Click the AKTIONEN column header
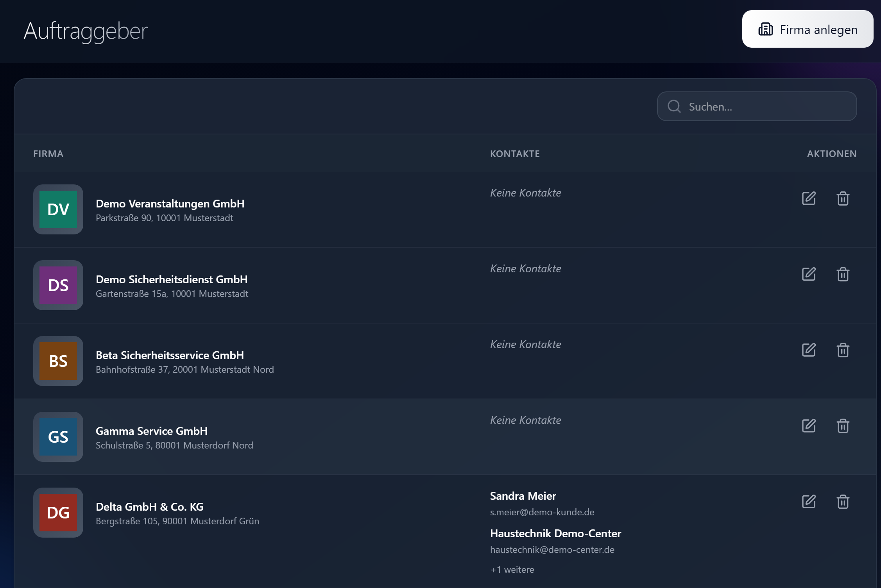Viewport: 881px width, 588px height. 832,154
